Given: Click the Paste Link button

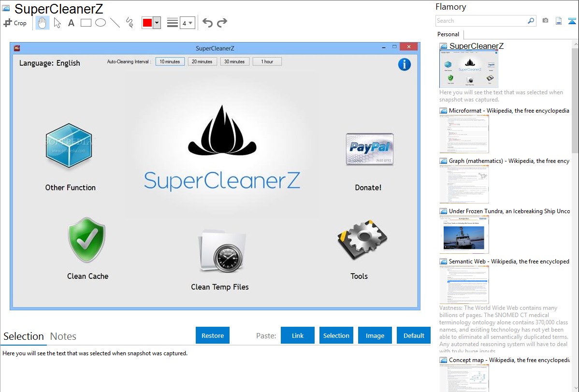Looking at the screenshot, I should click(x=298, y=335).
